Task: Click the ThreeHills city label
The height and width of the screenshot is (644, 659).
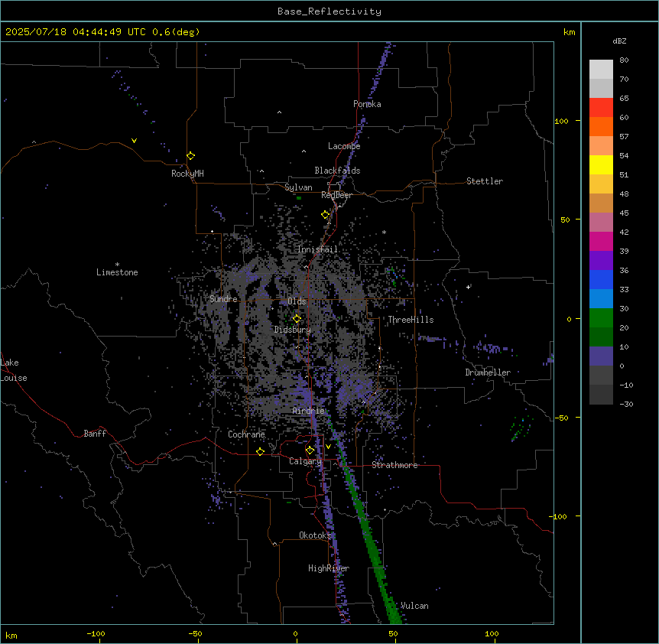Action: coord(411,320)
